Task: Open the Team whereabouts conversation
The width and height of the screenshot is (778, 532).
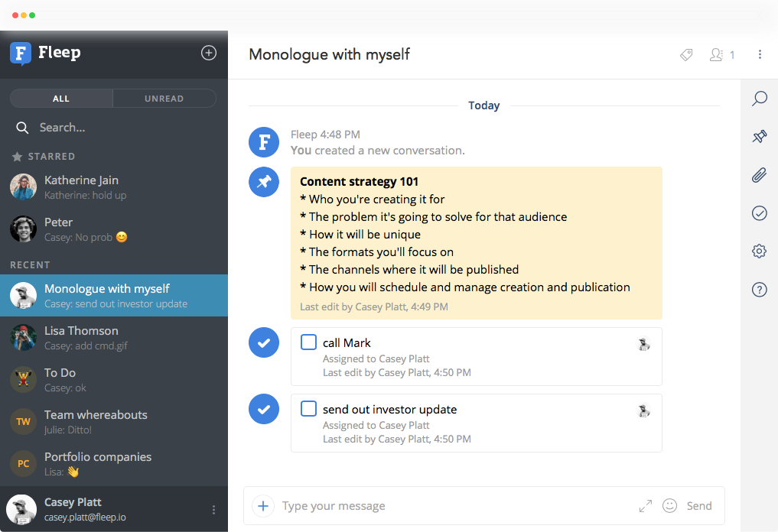Action: [114, 421]
